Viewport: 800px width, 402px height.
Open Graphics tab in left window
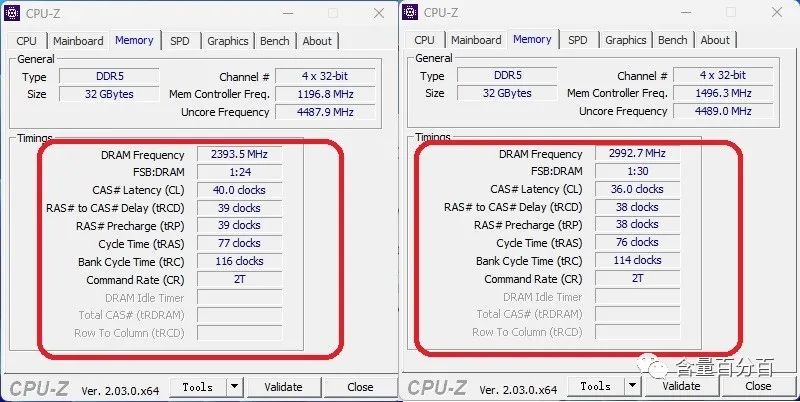pyautogui.click(x=228, y=41)
